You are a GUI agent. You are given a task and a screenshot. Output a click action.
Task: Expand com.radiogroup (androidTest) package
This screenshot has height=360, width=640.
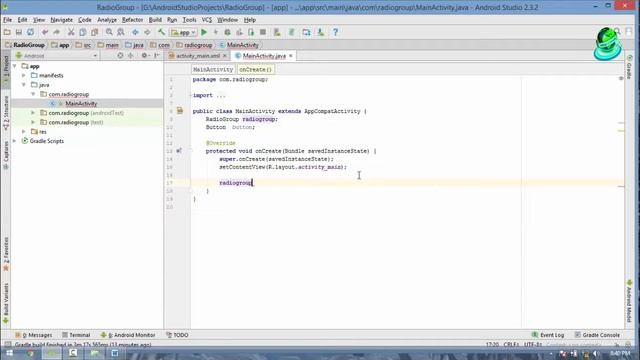pos(33,113)
